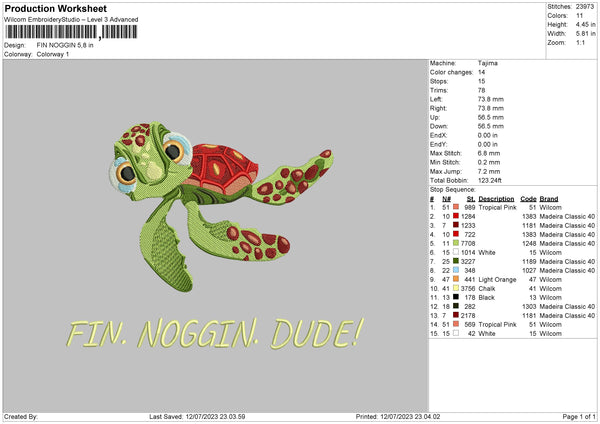Click the "Stop Sequence:" heading
This screenshot has height=424, width=600.
pos(453,190)
